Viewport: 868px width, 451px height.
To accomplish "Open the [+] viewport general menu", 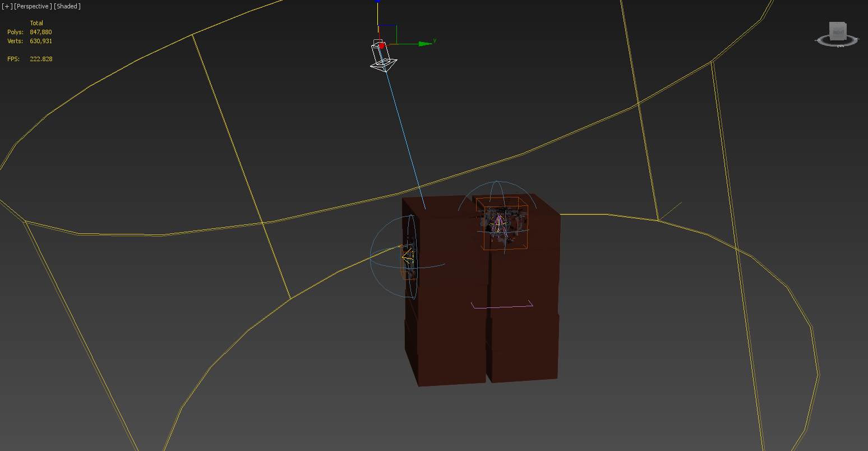I will coord(7,6).
